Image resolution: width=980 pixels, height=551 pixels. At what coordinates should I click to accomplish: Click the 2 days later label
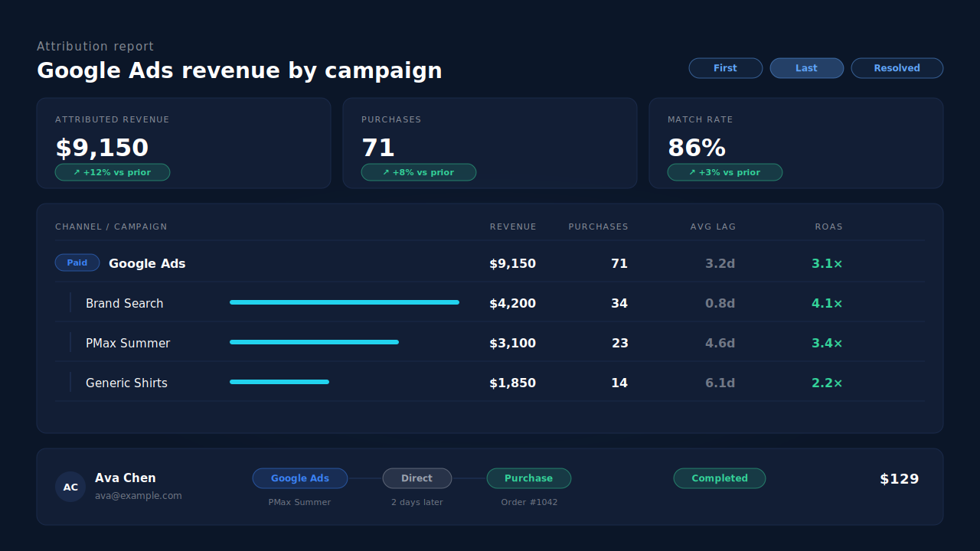point(417,502)
